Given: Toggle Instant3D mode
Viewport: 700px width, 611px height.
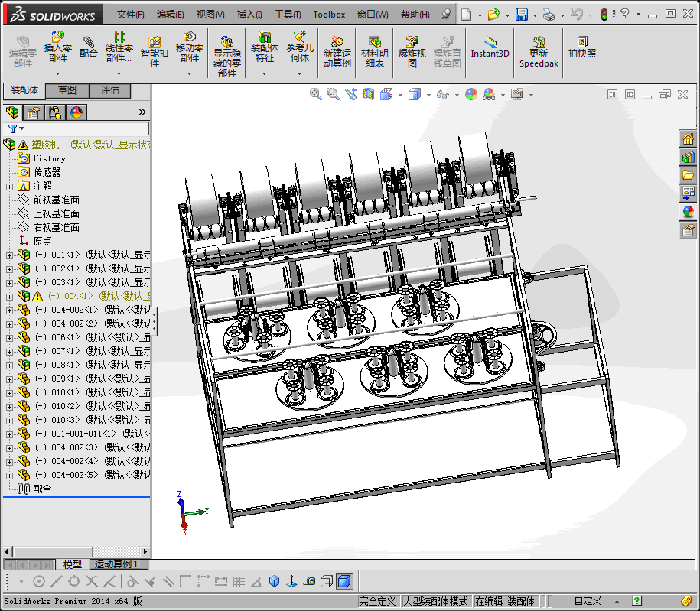Looking at the screenshot, I should tap(490, 47).
